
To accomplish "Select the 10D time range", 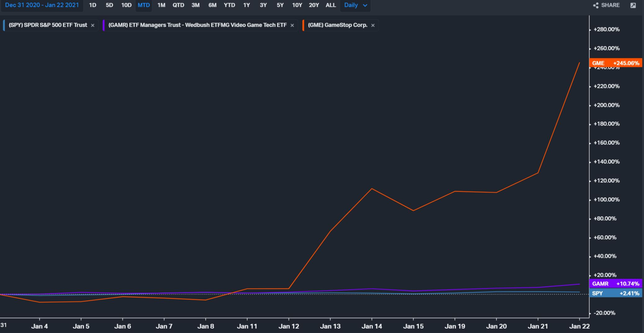I will tap(126, 5).
